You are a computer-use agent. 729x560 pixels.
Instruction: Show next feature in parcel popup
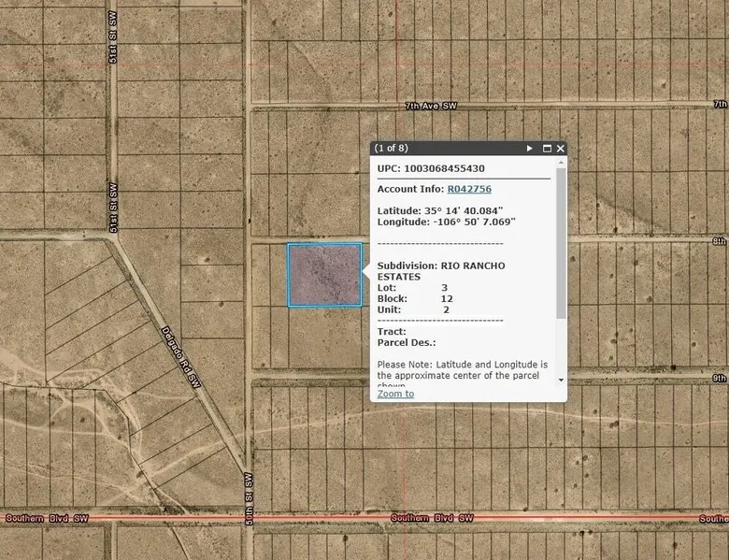pyautogui.click(x=530, y=149)
